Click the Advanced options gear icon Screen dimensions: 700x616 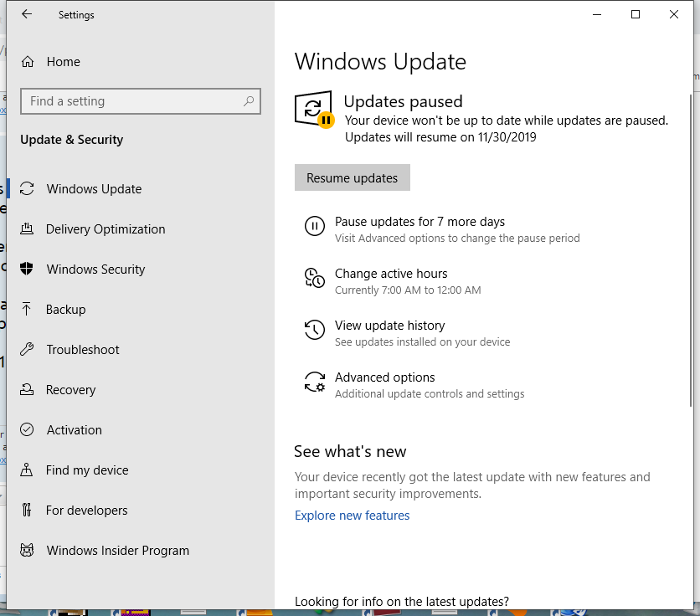click(315, 382)
